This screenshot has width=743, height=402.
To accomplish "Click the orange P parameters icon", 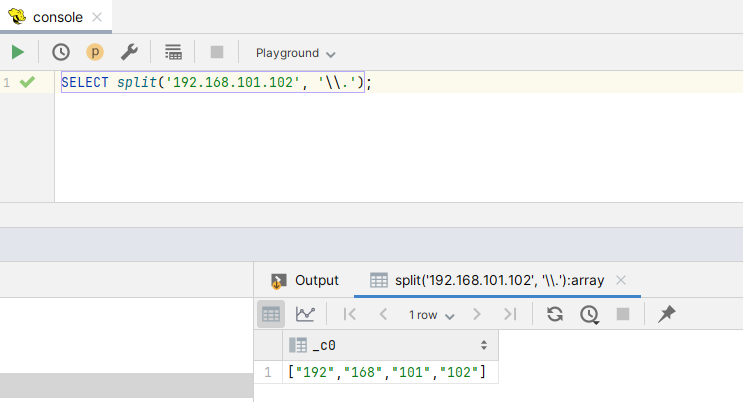I will [95, 52].
